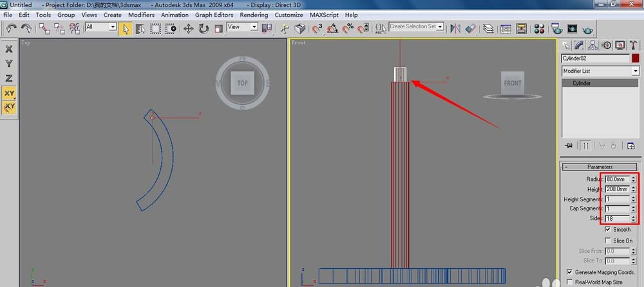
Task: Switch to Create command panel tab
Action: point(566,45)
